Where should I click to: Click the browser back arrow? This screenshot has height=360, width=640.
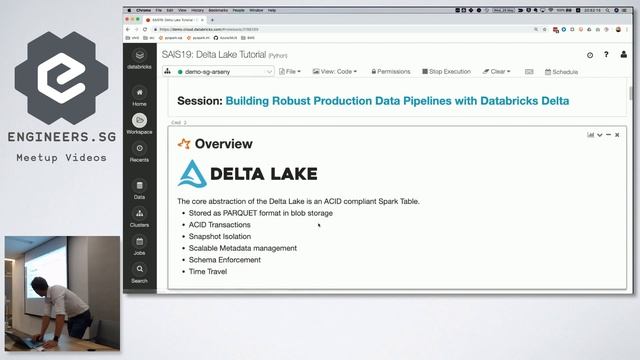click(x=128, y=29)
